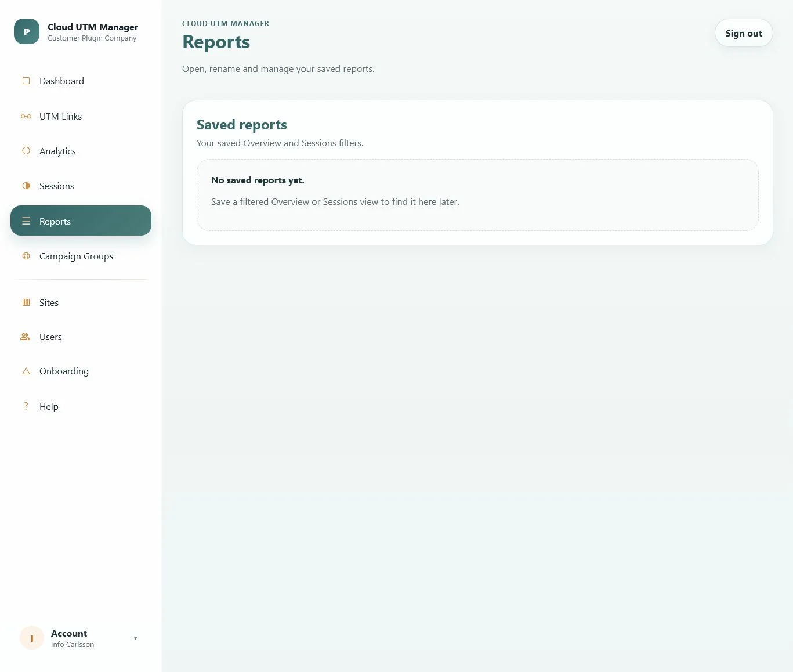Click the Dashboard square icon
Viewport: 793px width, 672px height.
pos(26,81)
